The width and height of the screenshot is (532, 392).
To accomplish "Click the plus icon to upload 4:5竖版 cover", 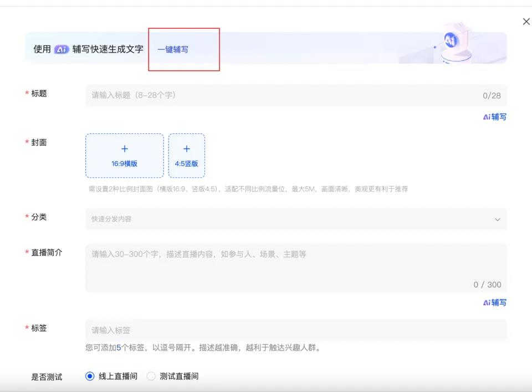I will point(187,148).
